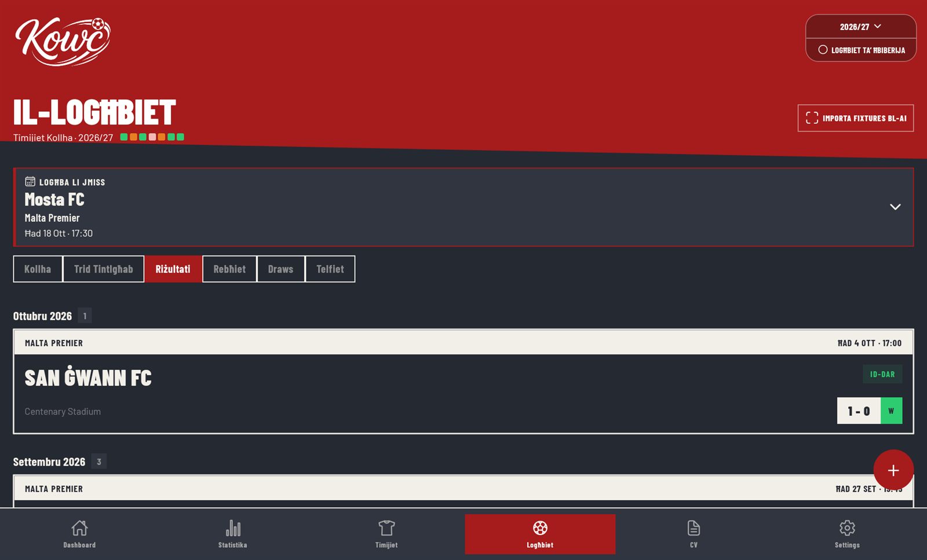Switch to the Kollha tab
927x560 pixels.
click(x=38, y=269)
